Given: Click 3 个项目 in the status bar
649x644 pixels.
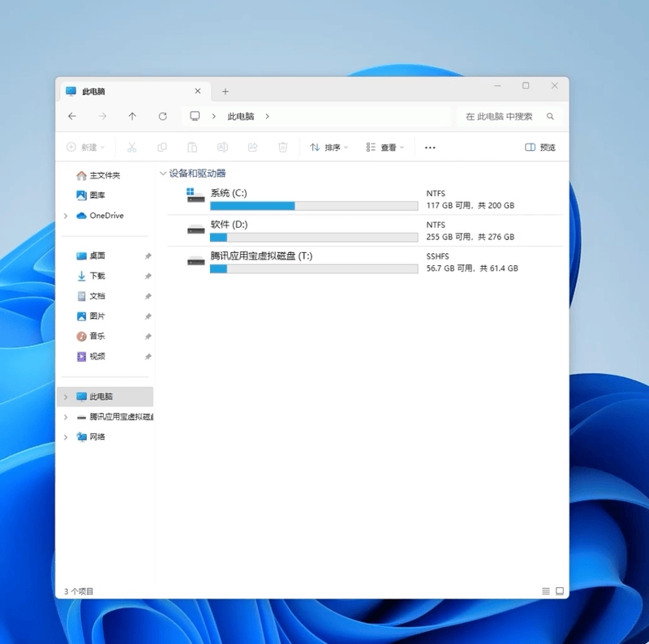Looking at the screenshot, I should [x=79, y=591].
